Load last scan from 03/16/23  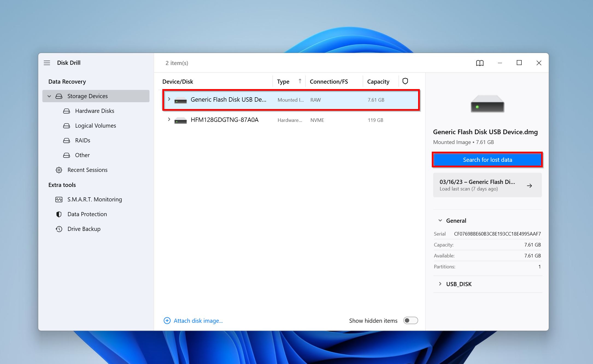click(487, 185)
